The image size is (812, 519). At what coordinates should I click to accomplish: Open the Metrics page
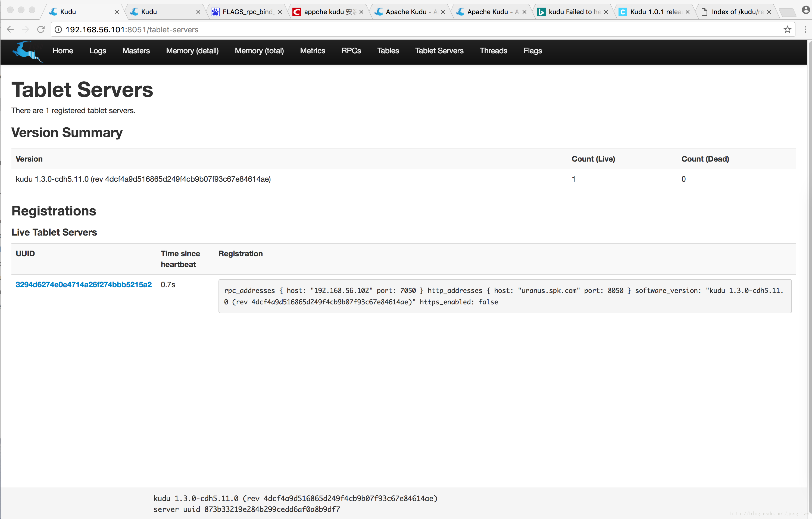point(313,51)
